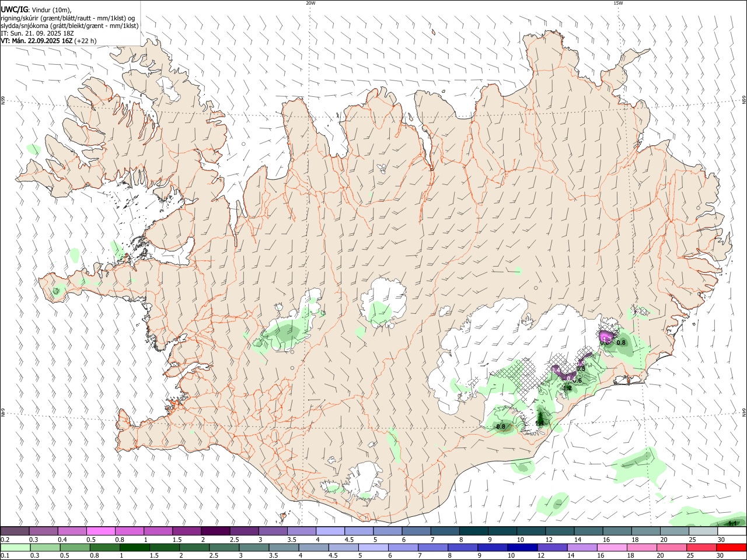
Task: Click the 'slydda/snjókoma' legend description line
Action: (69, 26)
